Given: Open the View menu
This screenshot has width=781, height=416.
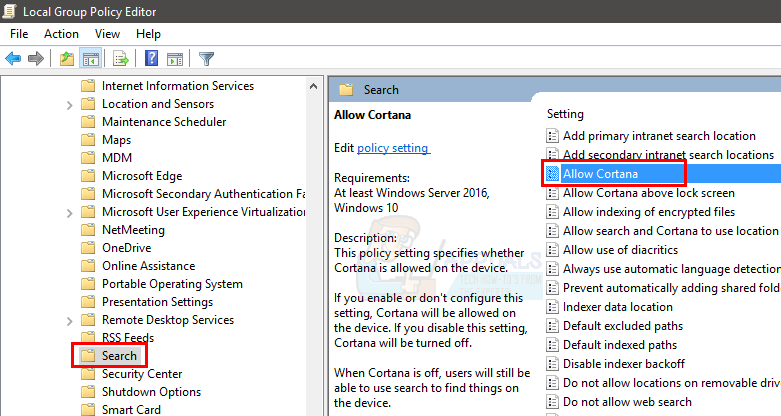Looking at the screenshot, I should 107,33.
